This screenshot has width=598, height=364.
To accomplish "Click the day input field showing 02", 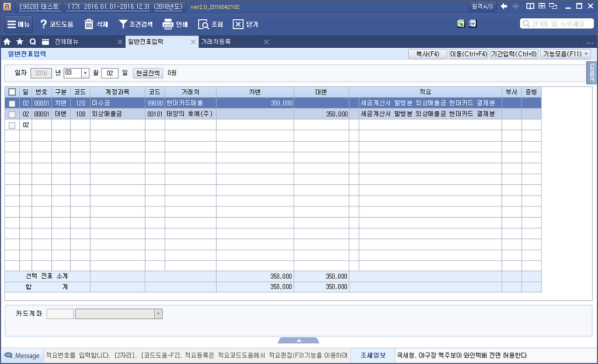I will click(109, 73).
